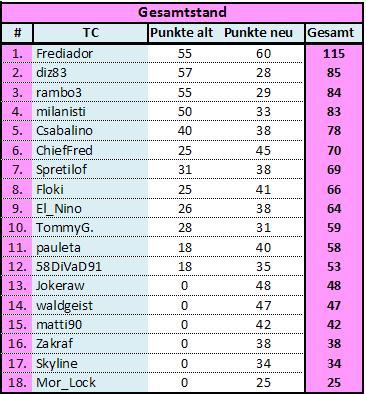Screen dimensions: 366x395
Task: Click the Mor_Lock name cell
Action: [x=90, y=383]
